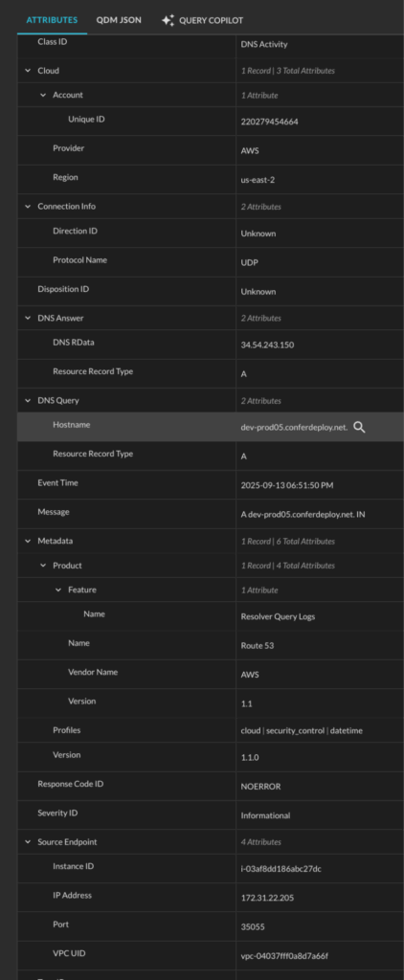Collapse the Cloud section
Image resolution: width=404 pixels, height=980 pixels.
point(28,71)
